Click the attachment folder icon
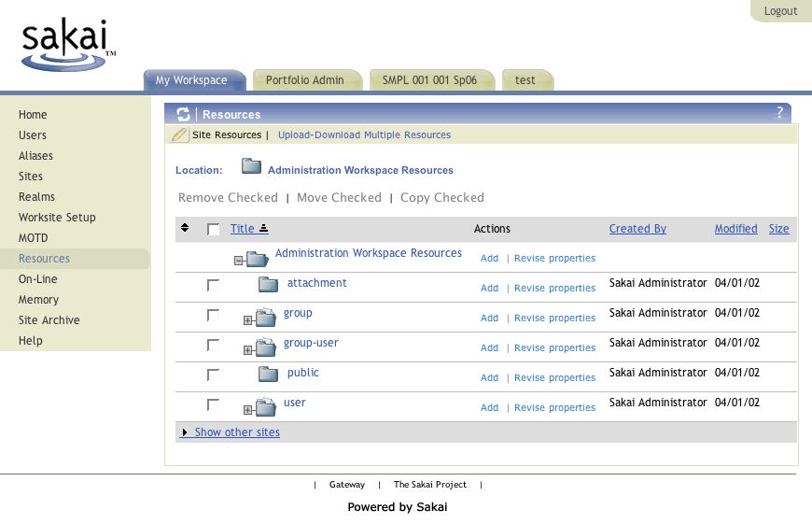This screenshot has width=812, height=524. click(269, 284)
